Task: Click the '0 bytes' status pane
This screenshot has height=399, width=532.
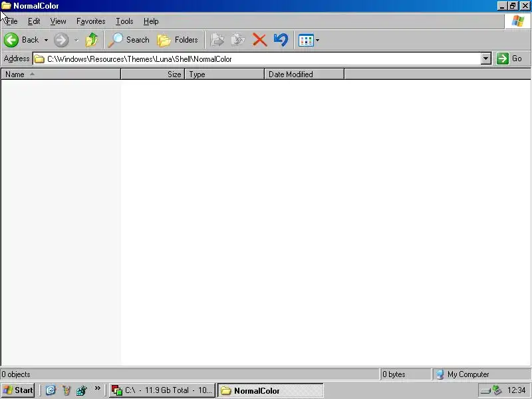Action: coord(405,374)
